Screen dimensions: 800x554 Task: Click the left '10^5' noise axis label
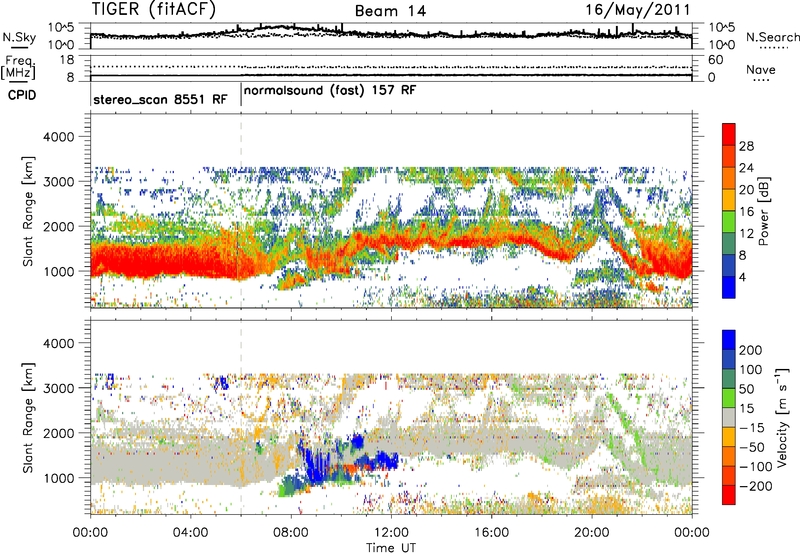61,28
